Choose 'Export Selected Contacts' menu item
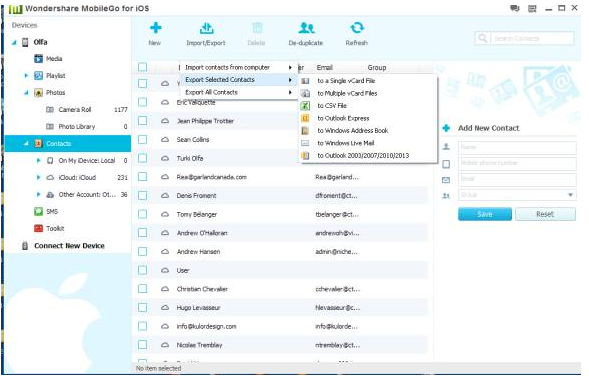589x376 pixels. 239,80
